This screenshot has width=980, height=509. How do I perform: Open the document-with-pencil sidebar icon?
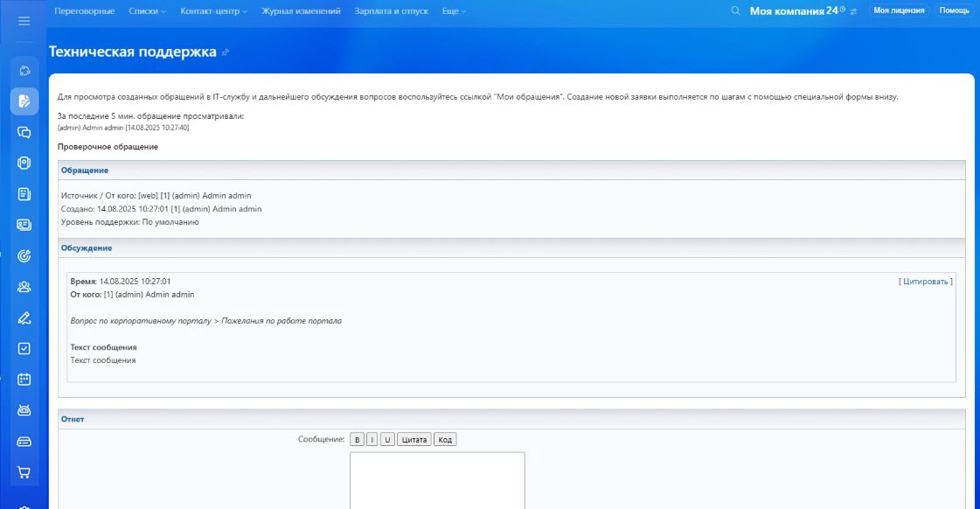[x=24, y=101]
